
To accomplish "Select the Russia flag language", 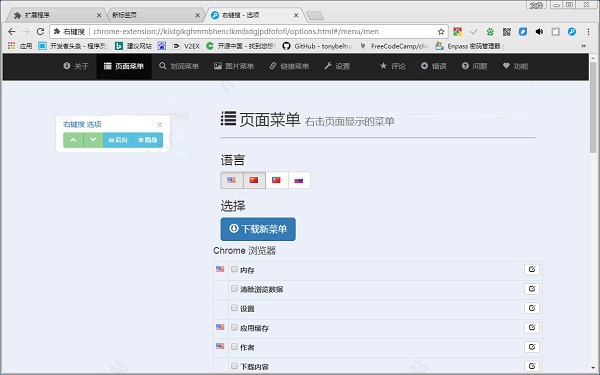I will (299, 180).
